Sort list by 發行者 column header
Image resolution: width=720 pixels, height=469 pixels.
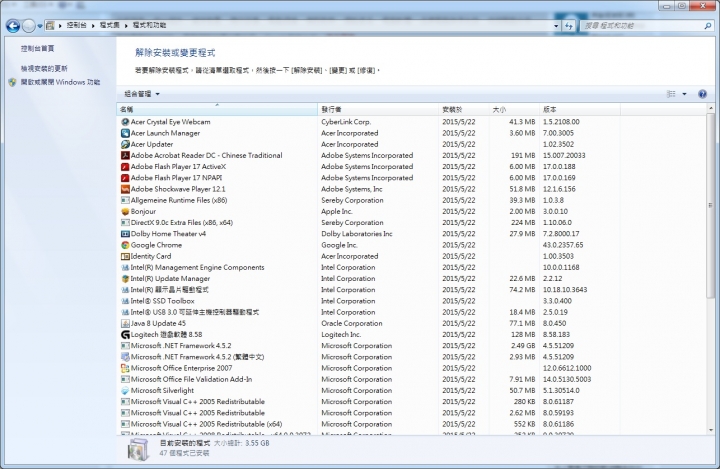pos(378,109)
